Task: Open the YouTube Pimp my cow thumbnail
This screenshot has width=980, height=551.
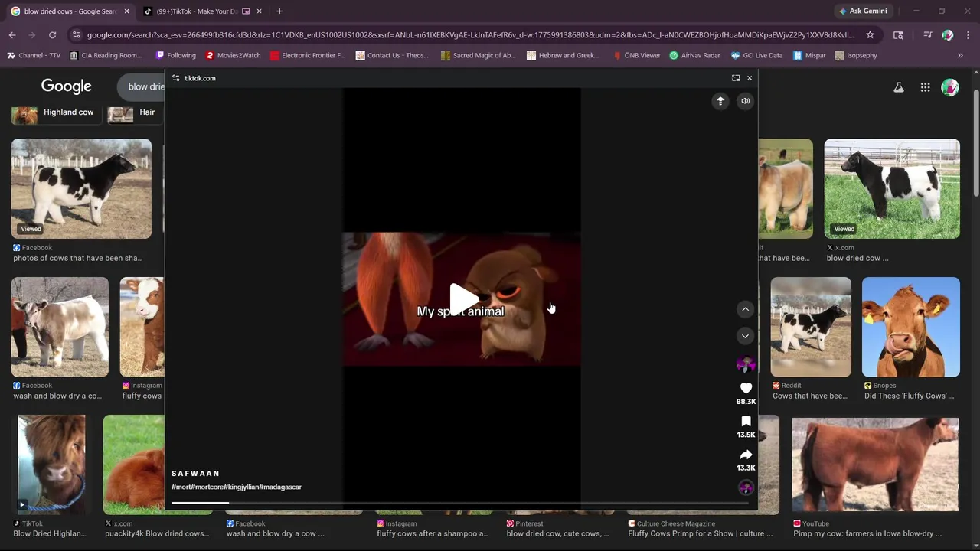Action: [875, 465]
